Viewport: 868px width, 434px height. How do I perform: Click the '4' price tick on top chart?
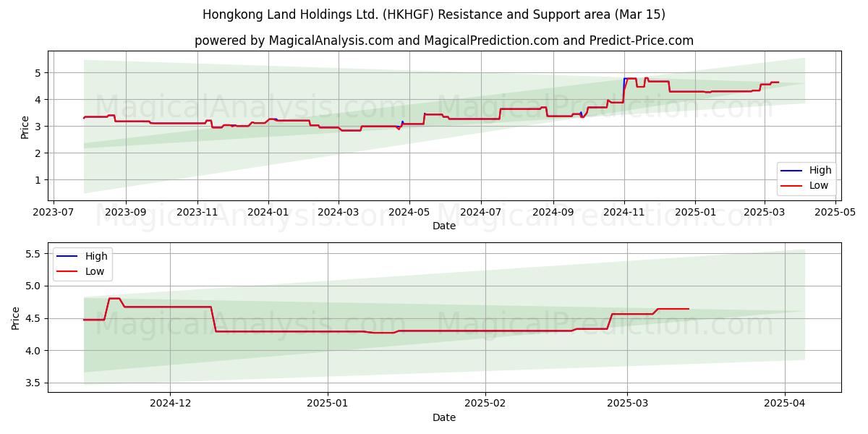(x=40, y=100)
